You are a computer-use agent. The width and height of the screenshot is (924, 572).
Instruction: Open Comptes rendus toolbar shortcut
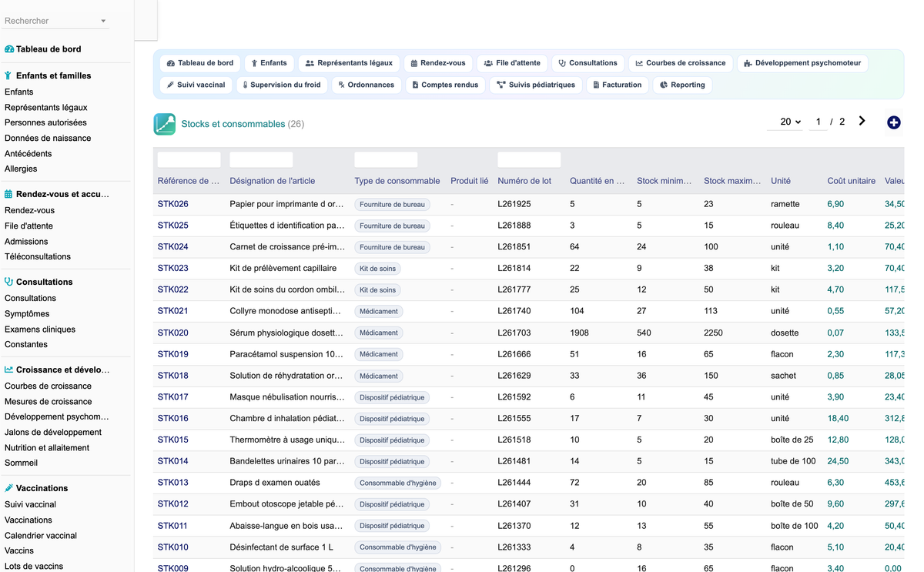coord(445,85)
